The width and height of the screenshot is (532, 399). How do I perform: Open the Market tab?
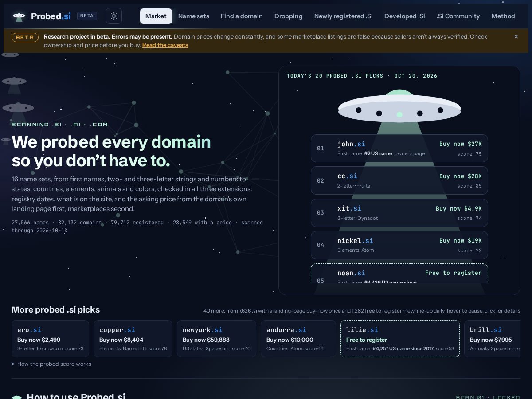click(156, 16)
